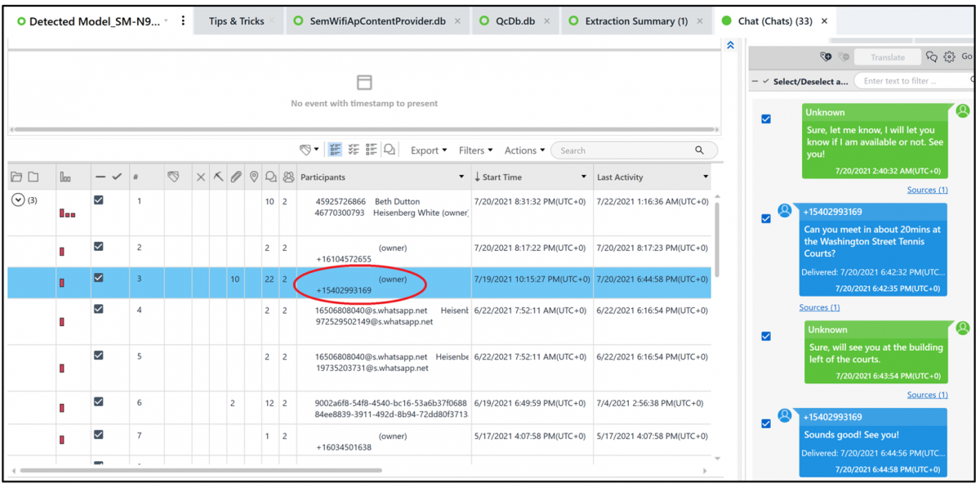Click the location pin column header icon

coord(255,176)
